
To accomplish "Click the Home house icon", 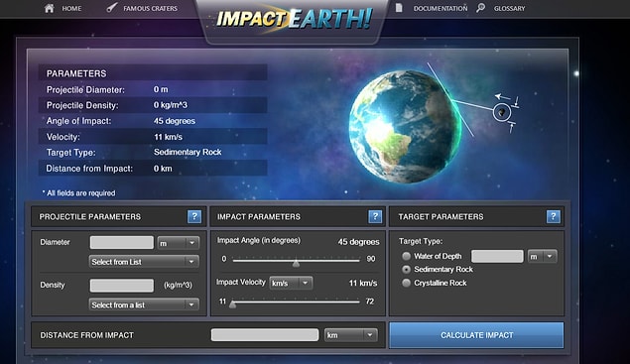I will (x=49, y=8).
